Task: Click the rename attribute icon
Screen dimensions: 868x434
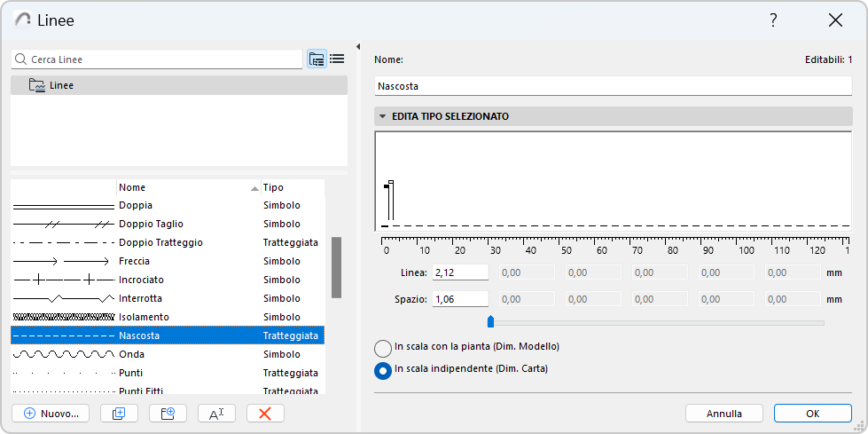Action: click(216, 414)
